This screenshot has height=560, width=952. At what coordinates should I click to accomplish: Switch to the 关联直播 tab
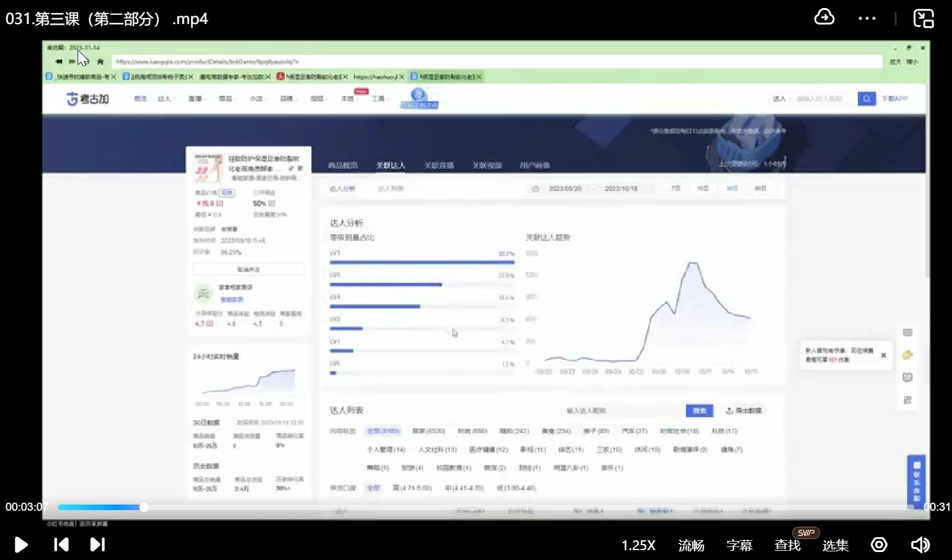pyautogui.click(x=439, y=165)
